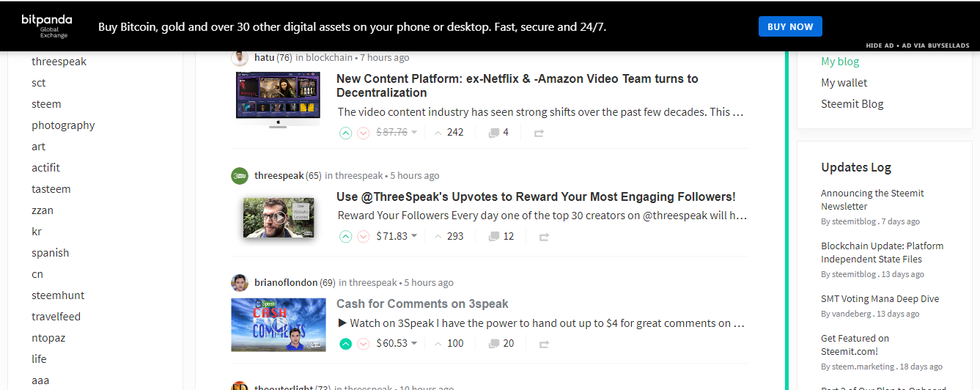Select the cn tag
Screen dimensions: 980x390
[37, 274]
